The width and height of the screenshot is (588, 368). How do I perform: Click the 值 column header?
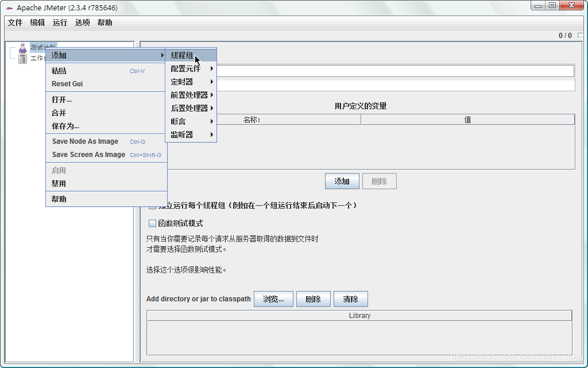467,120
